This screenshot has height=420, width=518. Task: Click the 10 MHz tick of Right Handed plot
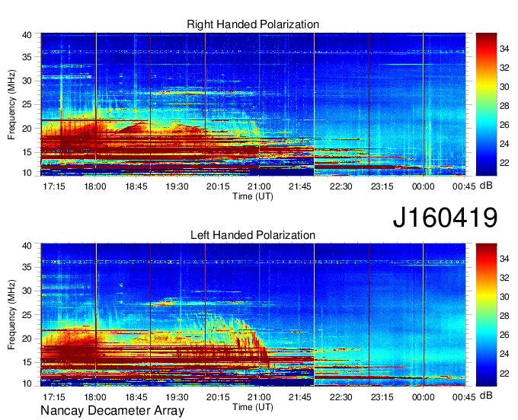coord(27,173)
